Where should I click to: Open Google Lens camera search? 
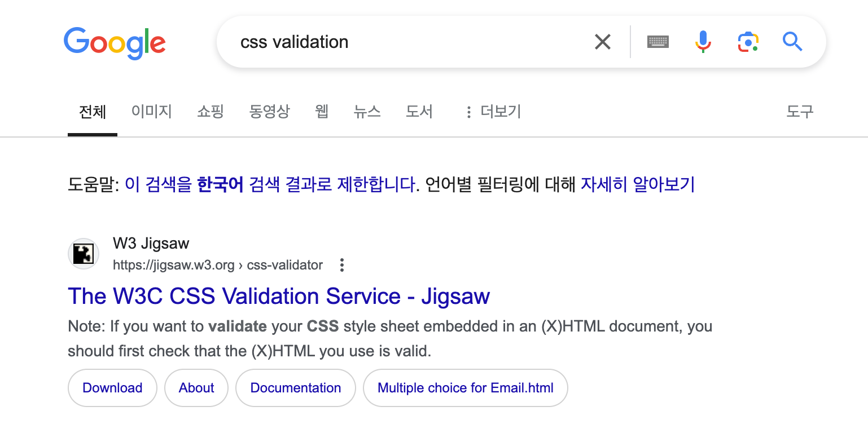(x=748, y=42)
